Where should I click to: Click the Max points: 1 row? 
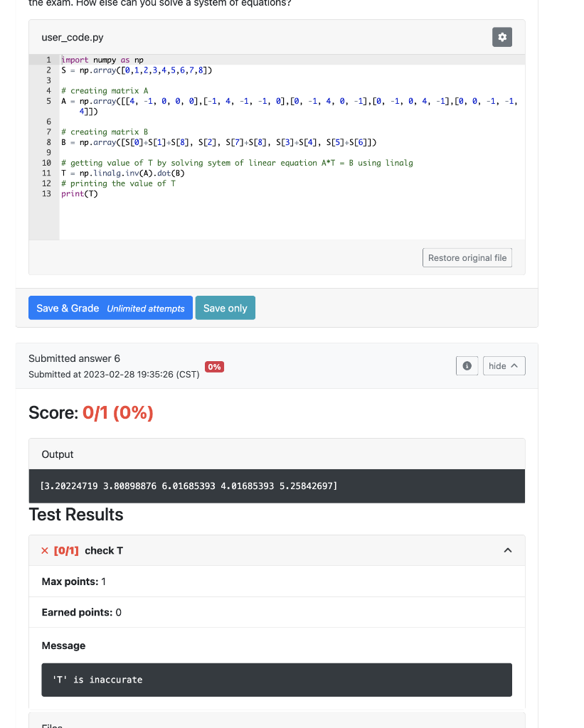[x=277, y=582]
